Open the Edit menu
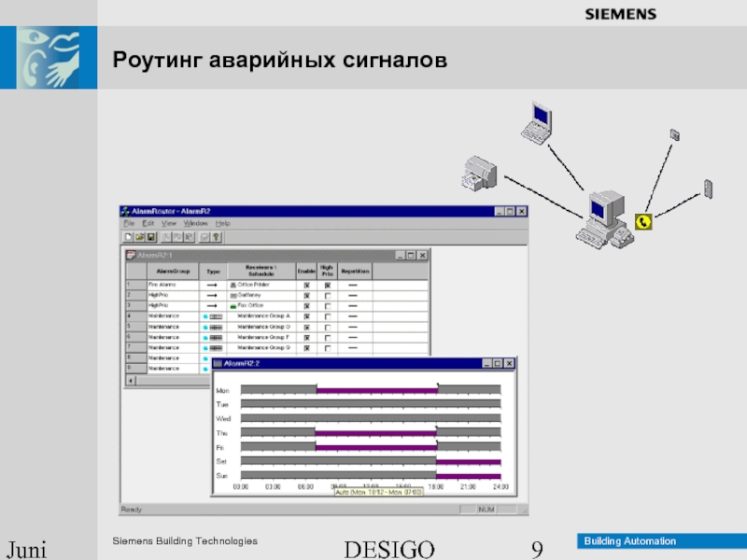This screenshot has width=747, height=560. pyautogui.click(x=148, y=223)
